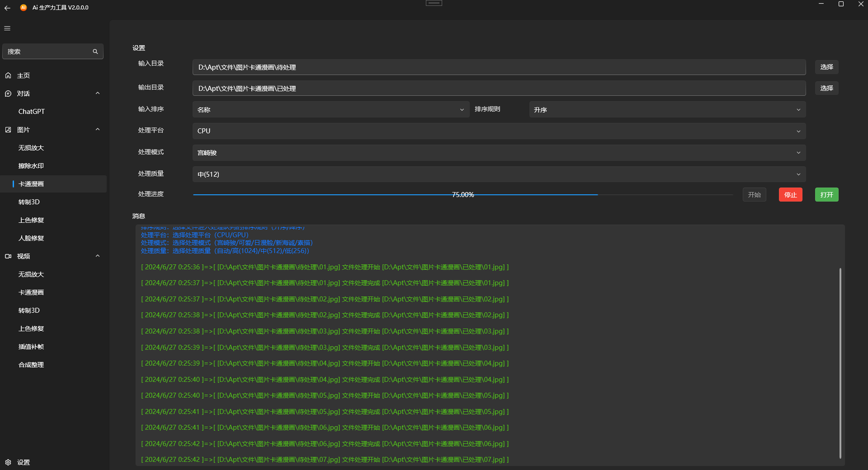Click the 处理进度 progress bar at 75.00%
The width and height of the screenshot is (868, 470).
[x=463, y=195]
